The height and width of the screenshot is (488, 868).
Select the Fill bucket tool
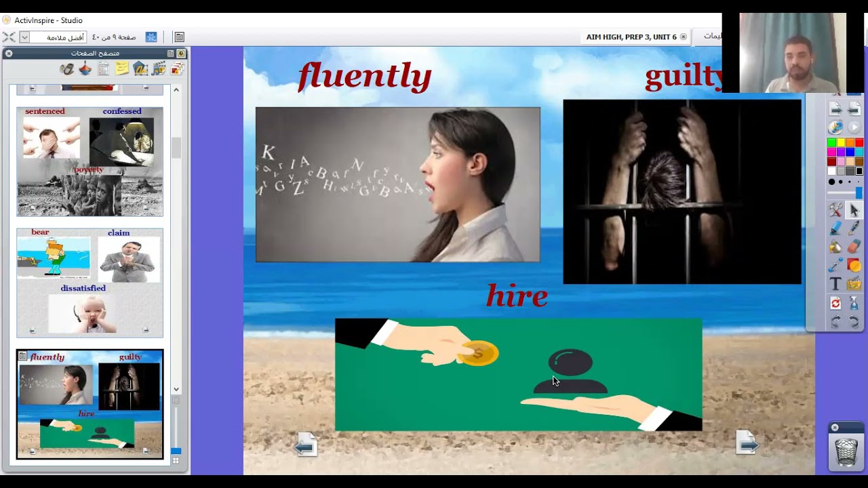coord(835,247)
